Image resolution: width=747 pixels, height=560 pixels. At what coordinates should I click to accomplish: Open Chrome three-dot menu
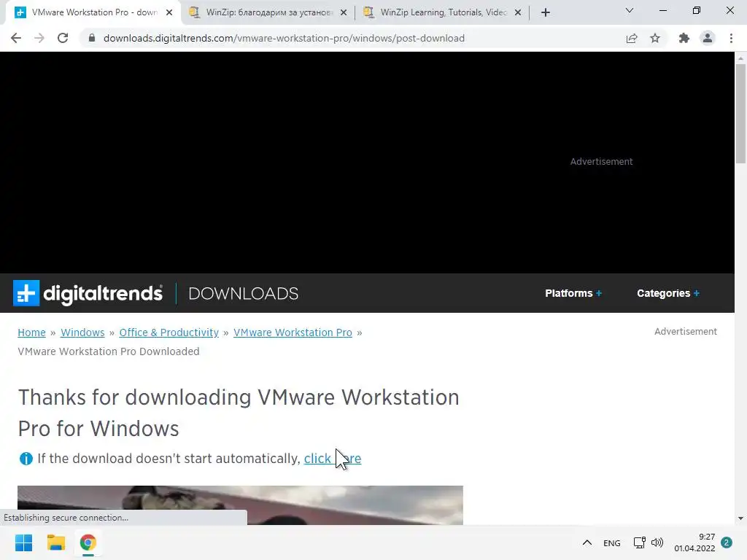point(731,38)
